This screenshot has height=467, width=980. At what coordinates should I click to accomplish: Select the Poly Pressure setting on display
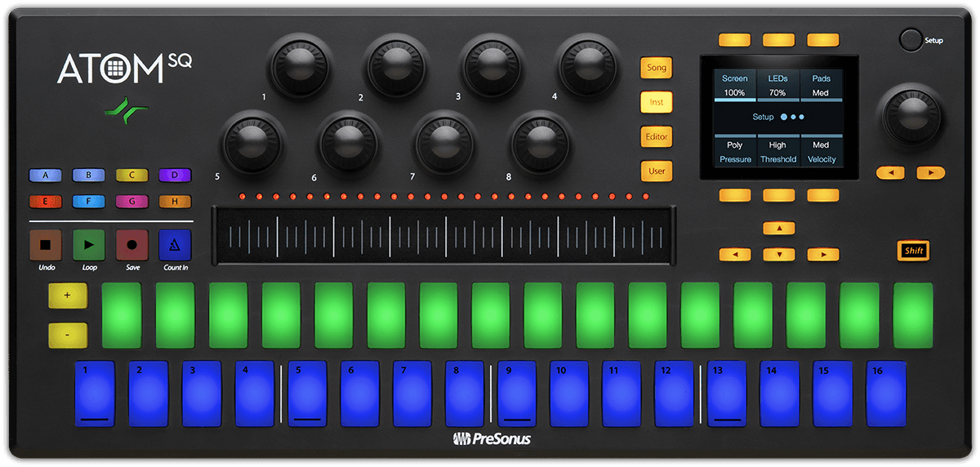coord(735,152)
